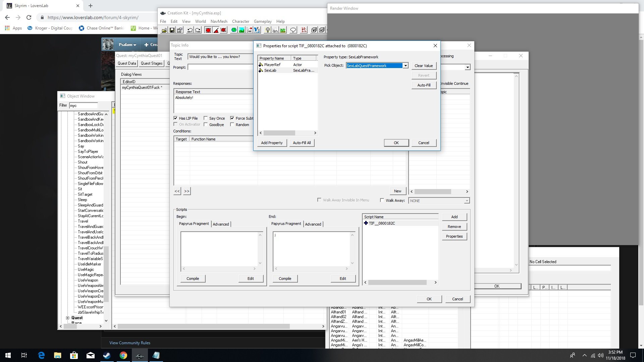The width and height of the screenshot is (644, 362).
Task: Open the NavMesh menu in Creation Kit
Action: tap(219, 21)
